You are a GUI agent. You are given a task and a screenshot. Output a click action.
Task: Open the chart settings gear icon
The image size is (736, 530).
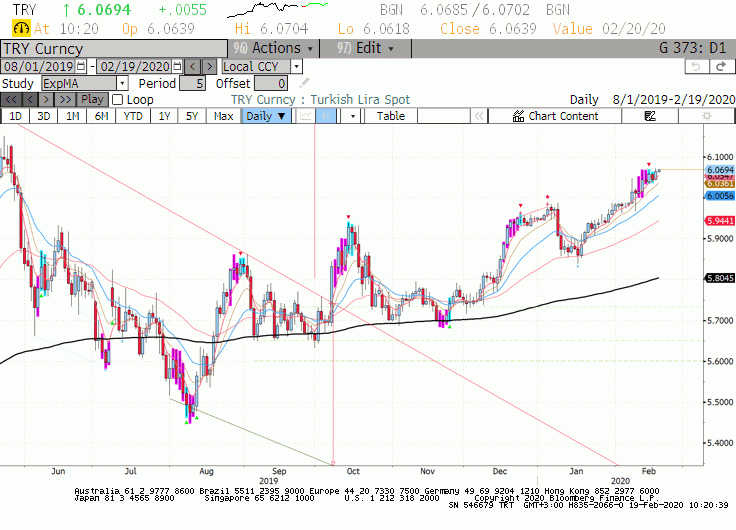706,116
